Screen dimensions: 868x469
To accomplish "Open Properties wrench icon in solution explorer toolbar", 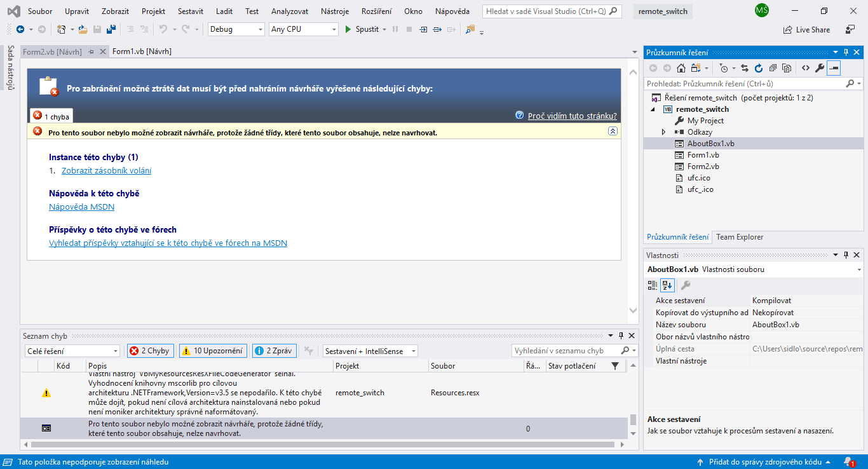I will click(x=819, y=68).
